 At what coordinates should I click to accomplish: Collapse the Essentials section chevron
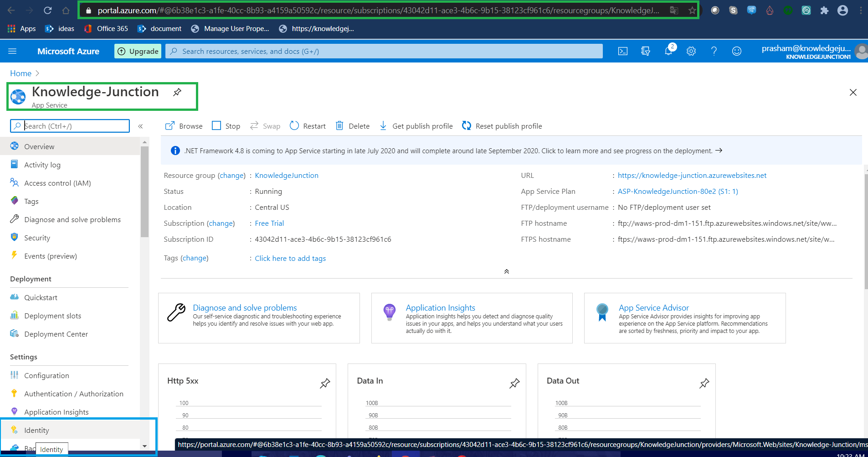click(x=507, y=271)
